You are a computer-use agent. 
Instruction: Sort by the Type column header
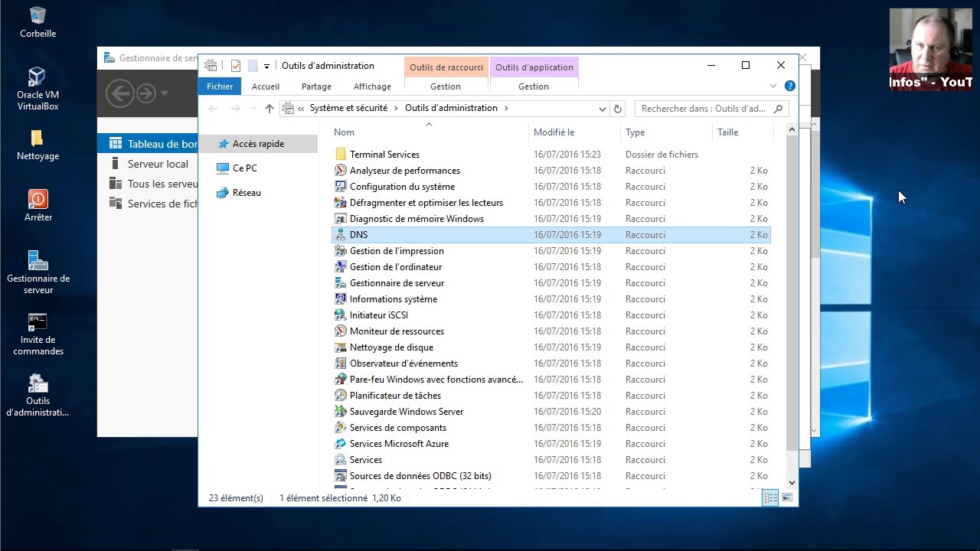[x=666, y=132]
